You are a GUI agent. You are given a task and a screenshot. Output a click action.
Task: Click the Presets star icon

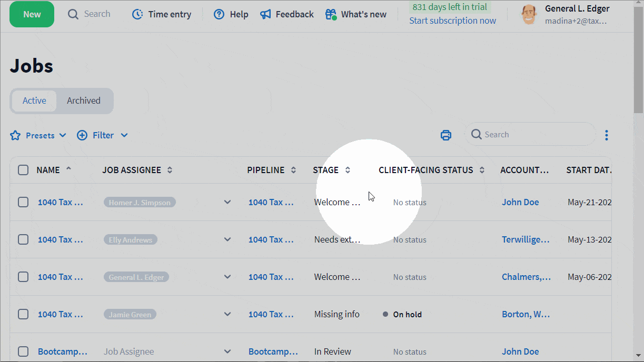(x=15, y=135)
